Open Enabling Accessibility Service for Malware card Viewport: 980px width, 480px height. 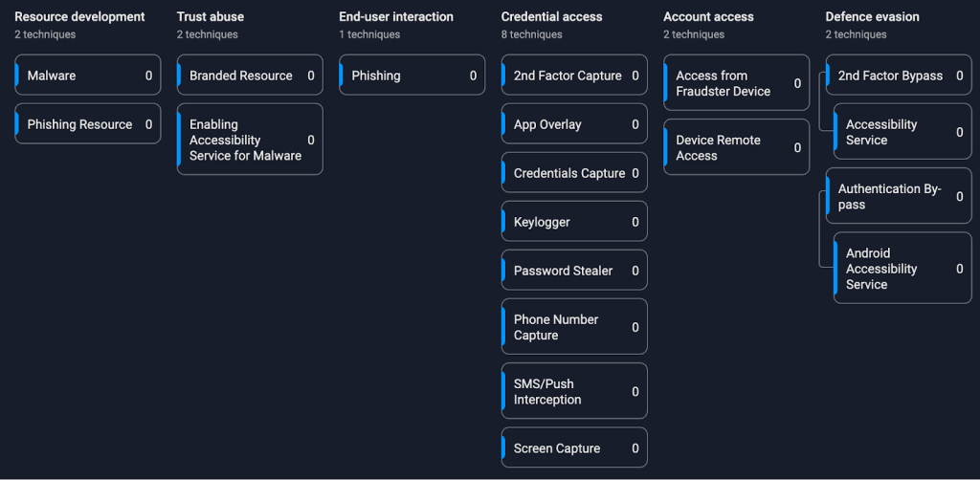click(250, 140)
